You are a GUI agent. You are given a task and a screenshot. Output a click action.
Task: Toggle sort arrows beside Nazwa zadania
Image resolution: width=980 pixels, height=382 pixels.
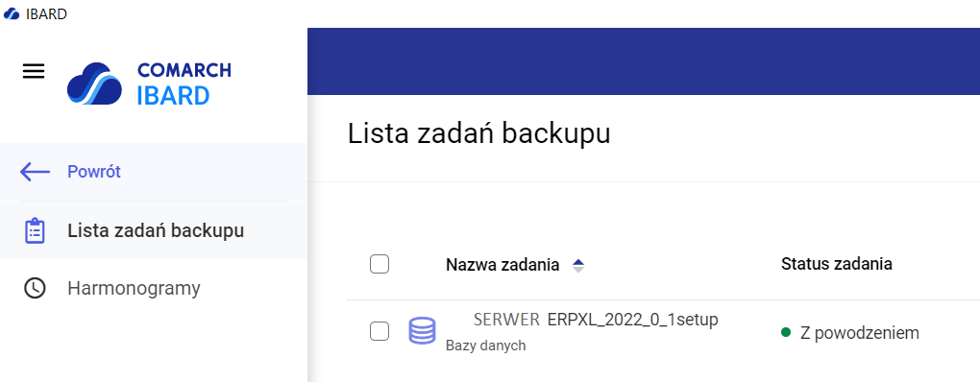point(578,265)
